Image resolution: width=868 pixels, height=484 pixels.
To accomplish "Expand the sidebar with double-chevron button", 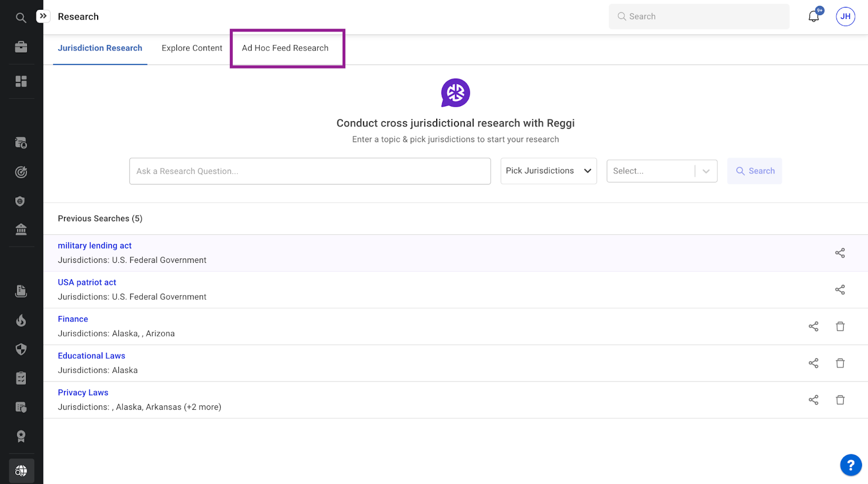I will [x=43, y=16].
